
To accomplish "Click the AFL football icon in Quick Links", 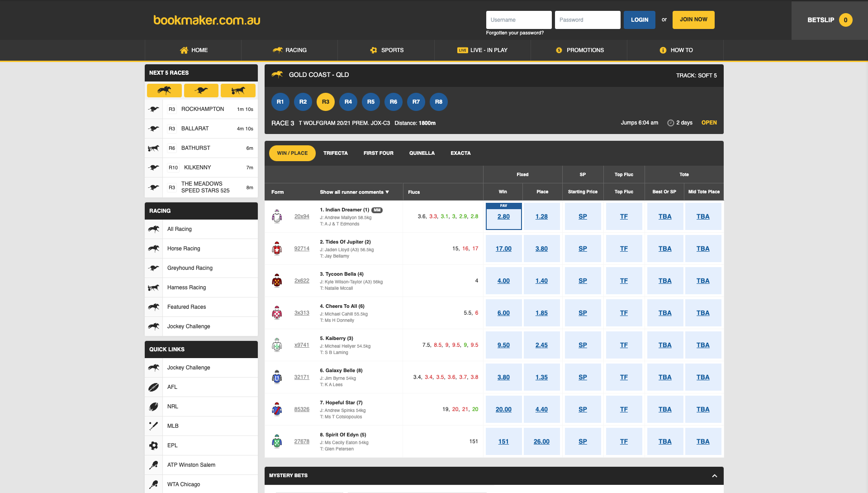I will click(x=154, y=387).
